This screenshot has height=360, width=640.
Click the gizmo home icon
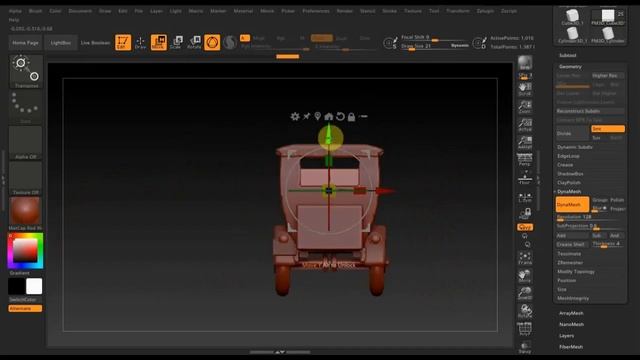click(329, 117)
